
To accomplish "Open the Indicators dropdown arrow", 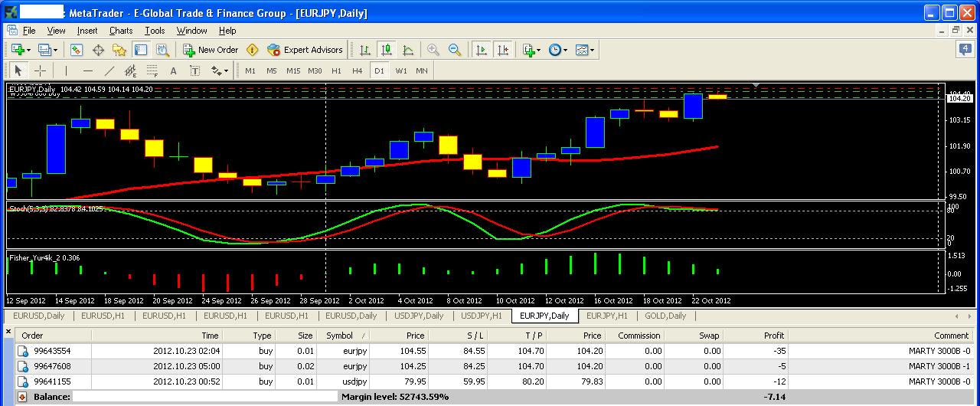I will pyautogui.click(x=539, y=50).
